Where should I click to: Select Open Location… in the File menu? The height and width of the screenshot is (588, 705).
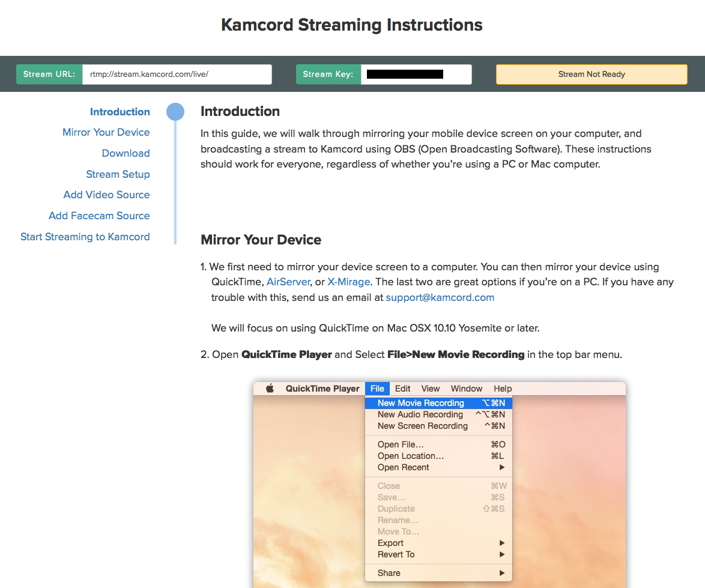click(x=438, y=456)
